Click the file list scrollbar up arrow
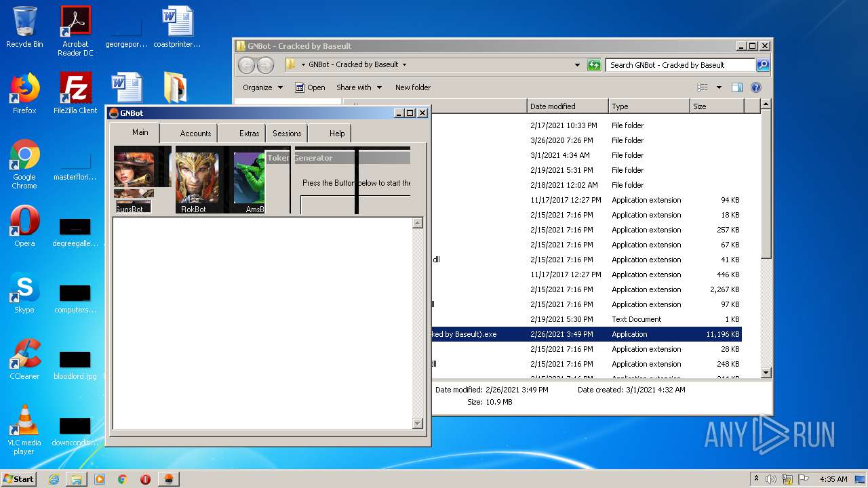This screenshot has width=868, height=488. pyautogui.click(x=766, y=104)
